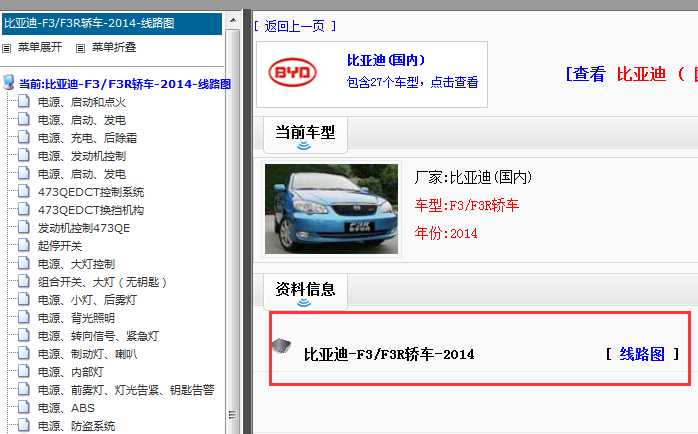Click the page icon for 电源、充电、后除霜

coord(24,138)
